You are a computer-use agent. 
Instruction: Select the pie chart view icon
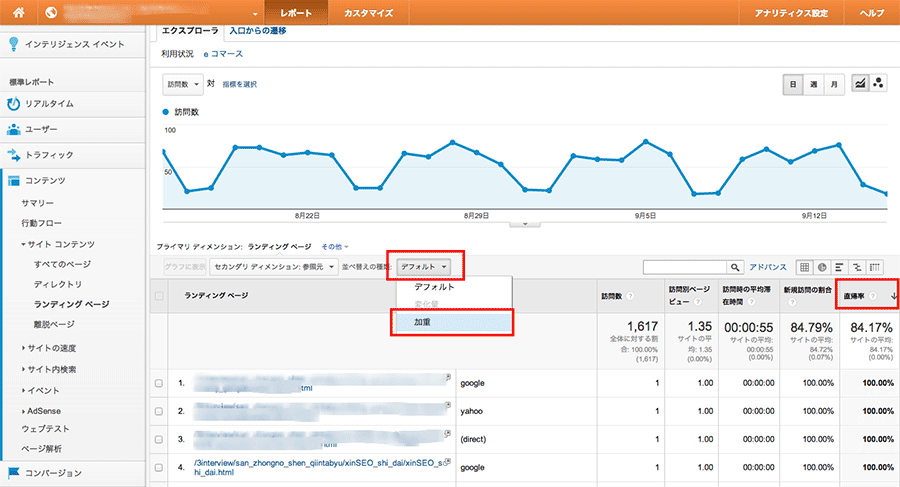point(821,267)
